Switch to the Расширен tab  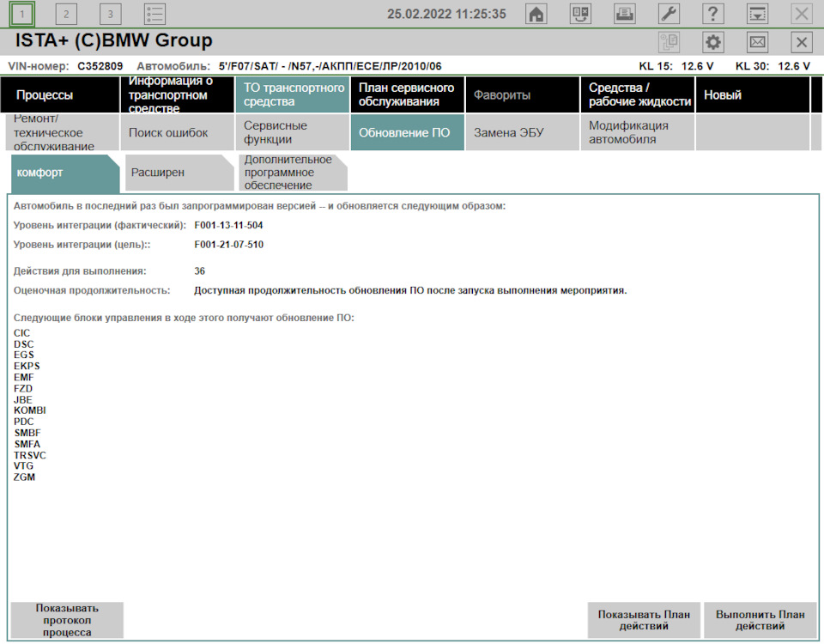click(179, 173)
